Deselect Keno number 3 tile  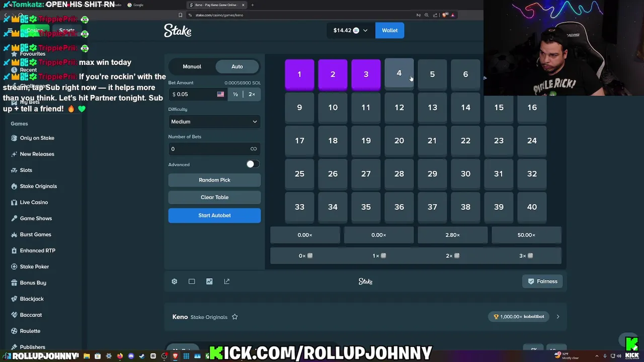point(366,74)
